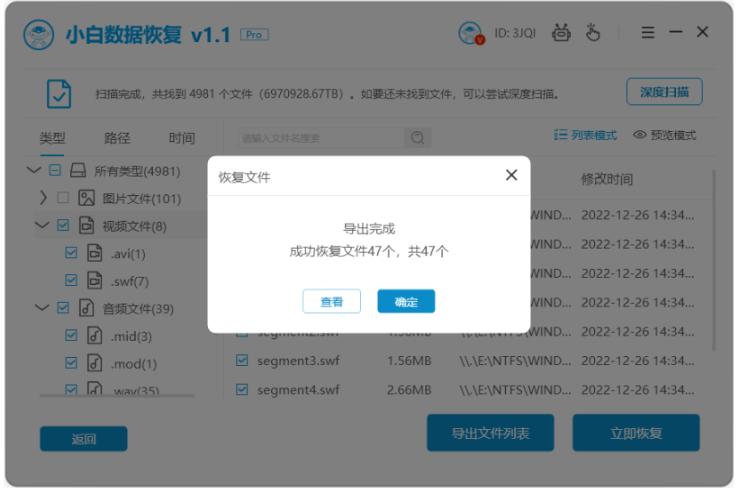Open the hamburger menu icon
The height and width of the screenshot is (490, 737).
click(x=648, y=32)
